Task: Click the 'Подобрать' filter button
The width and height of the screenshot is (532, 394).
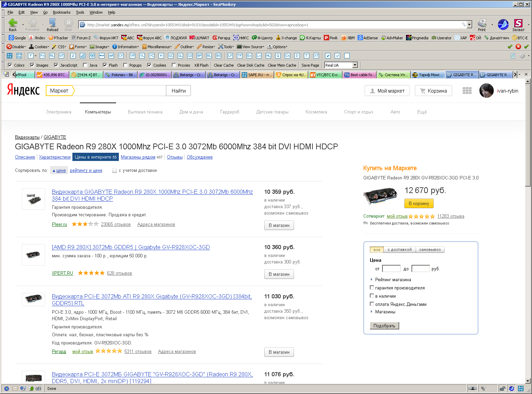Action: [384, 326]
